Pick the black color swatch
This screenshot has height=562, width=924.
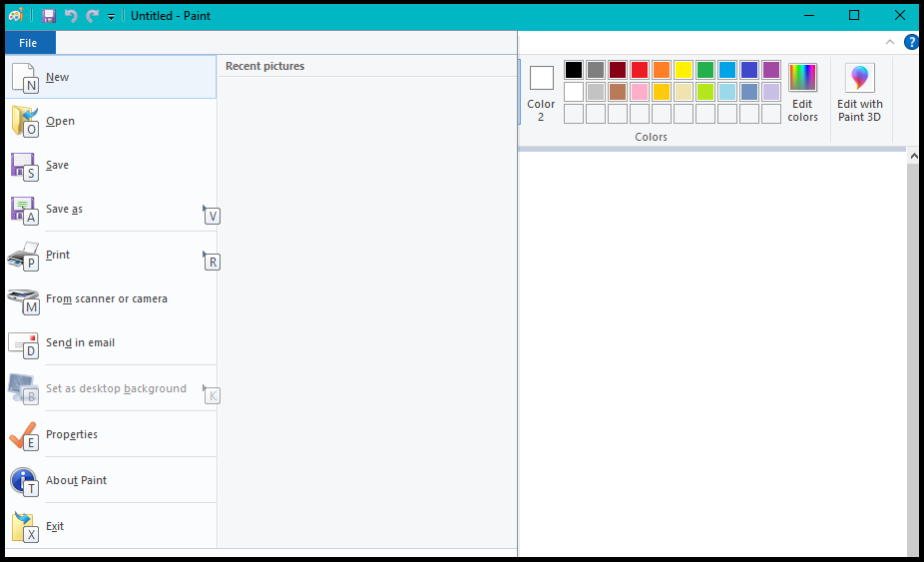pos(574,70)
